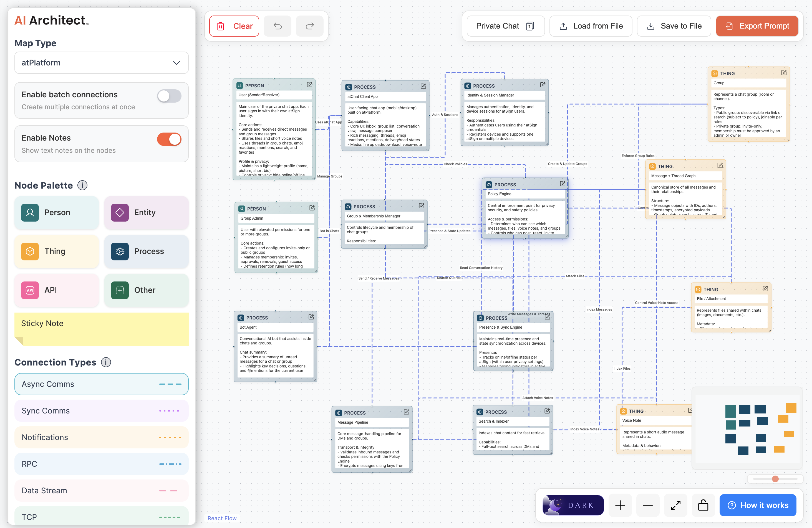Open the pencil editor on the Policy Engine node

point(563,183)
